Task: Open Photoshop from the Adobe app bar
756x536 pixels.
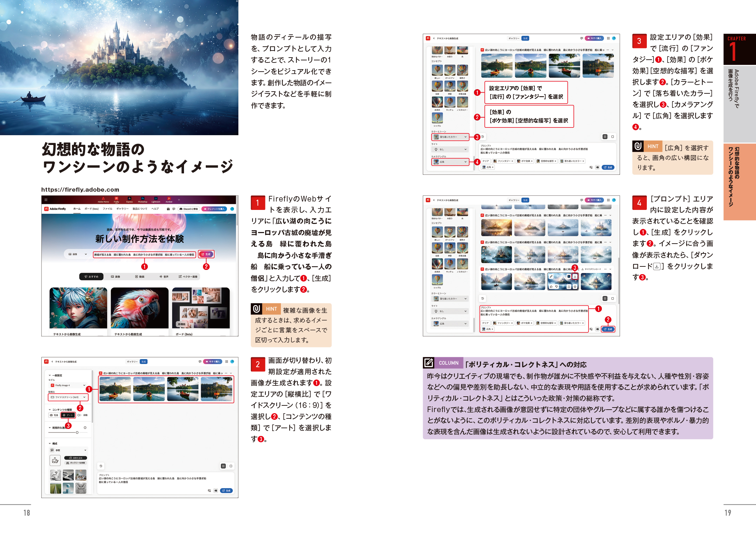Action: point(143,199)
